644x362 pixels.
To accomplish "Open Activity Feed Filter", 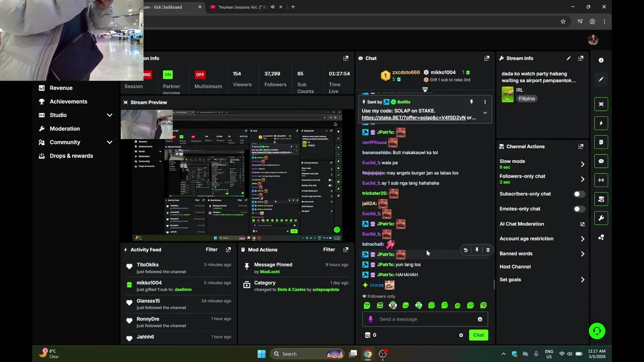I will tap(211, 249).
